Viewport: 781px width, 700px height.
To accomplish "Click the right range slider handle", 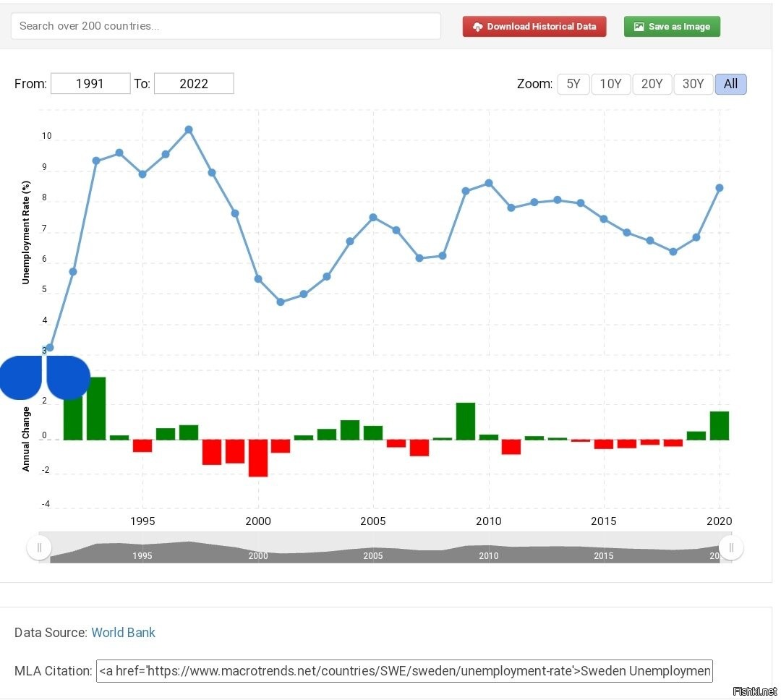I will point(731,547).
